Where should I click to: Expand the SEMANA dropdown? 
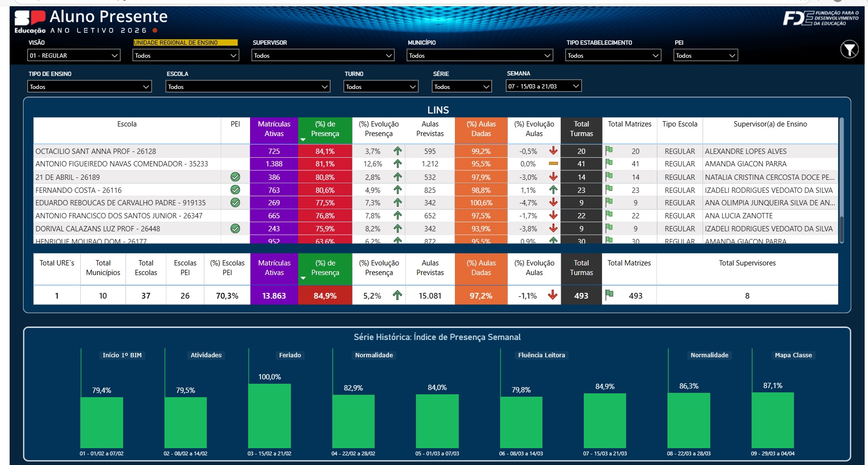(x=543, y=87)
